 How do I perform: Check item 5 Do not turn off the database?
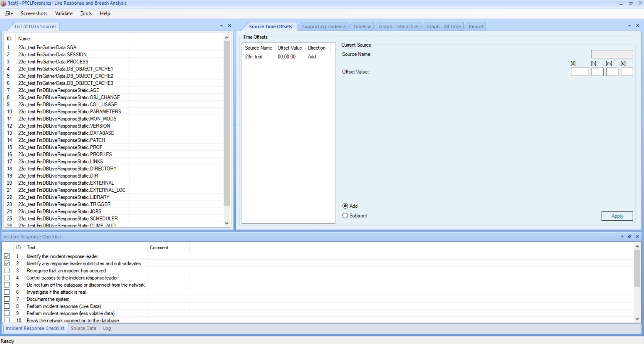[7, 285]
